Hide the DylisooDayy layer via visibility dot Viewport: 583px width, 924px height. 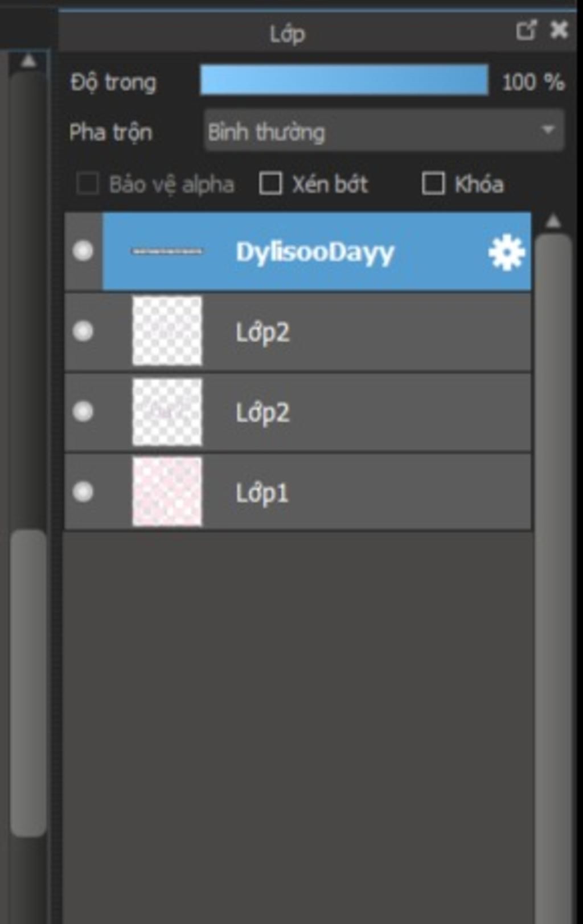tap(83, 251)
